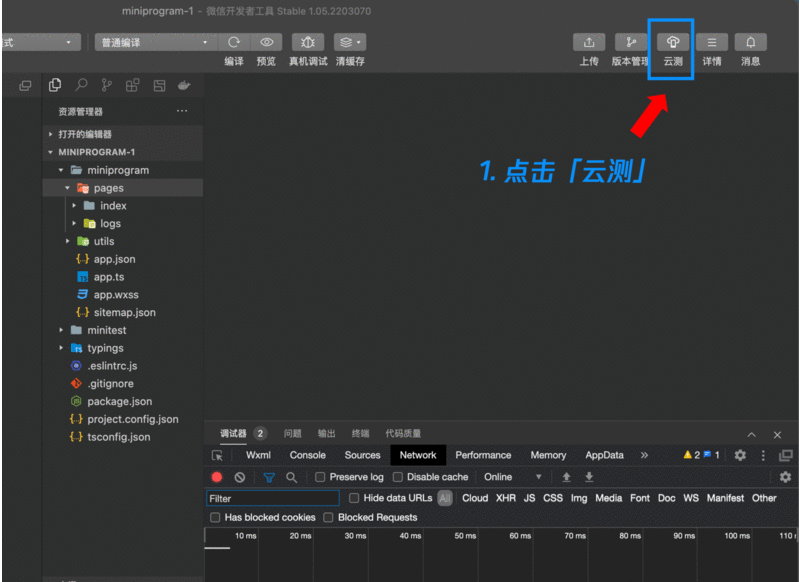Expand the minitest folder
This screenshot has height=582, width=800.
61,330
